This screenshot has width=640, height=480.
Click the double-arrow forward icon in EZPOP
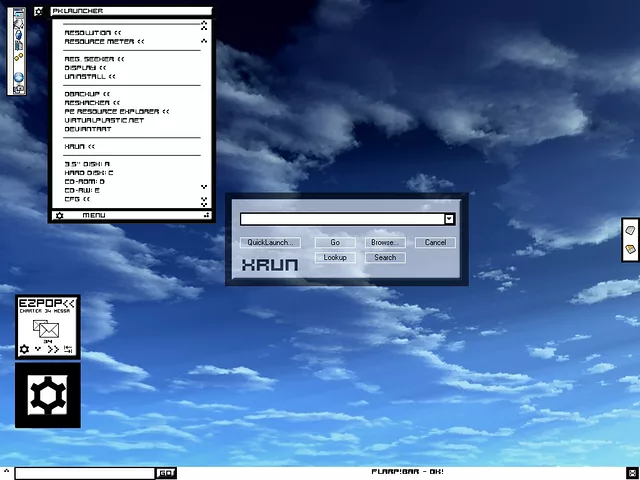[x=53, y=349]
